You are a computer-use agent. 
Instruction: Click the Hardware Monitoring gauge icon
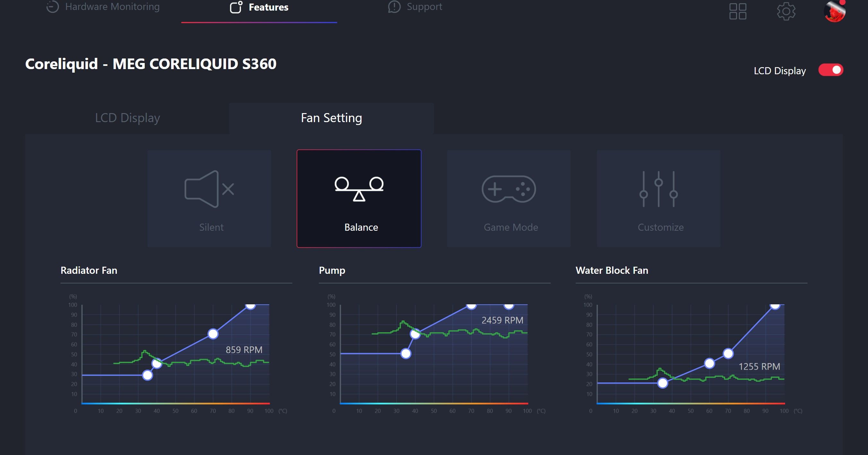click(53, 6)
